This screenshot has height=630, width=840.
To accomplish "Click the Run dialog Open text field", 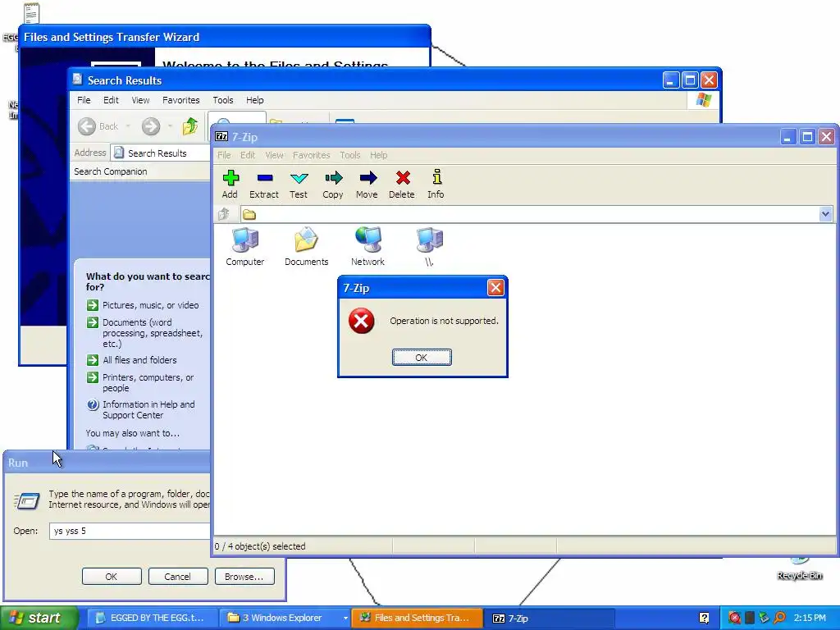I will (x=130, y=531).
